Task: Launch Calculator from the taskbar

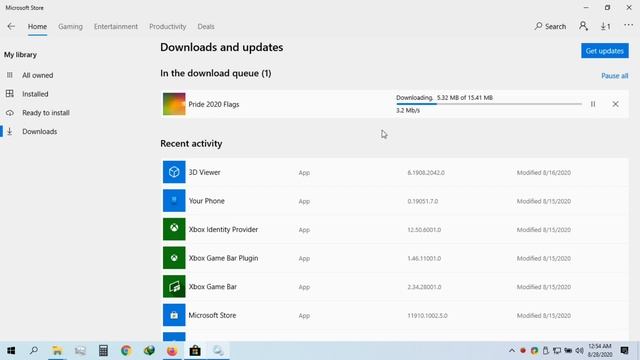Action: coord(103,351)
